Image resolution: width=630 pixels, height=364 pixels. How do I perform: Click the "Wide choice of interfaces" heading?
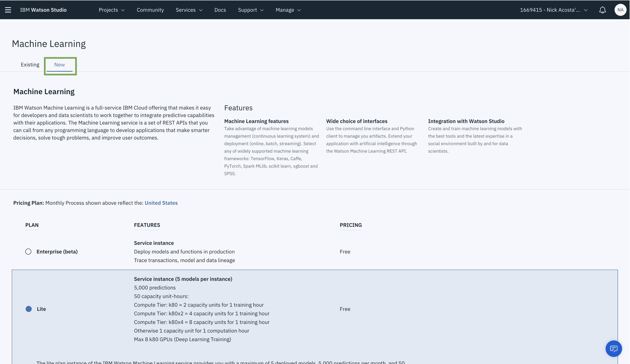pyautogui.click(x=357, y=121)
